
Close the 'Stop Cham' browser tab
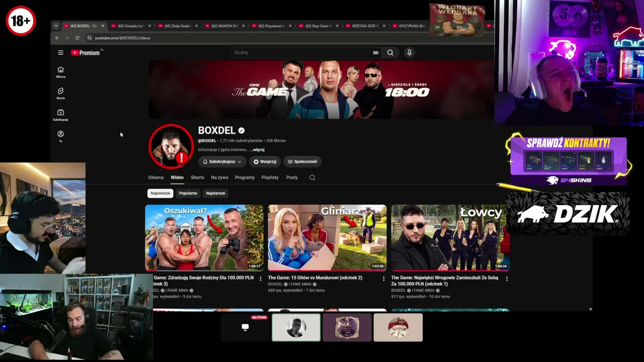[337, 26]
